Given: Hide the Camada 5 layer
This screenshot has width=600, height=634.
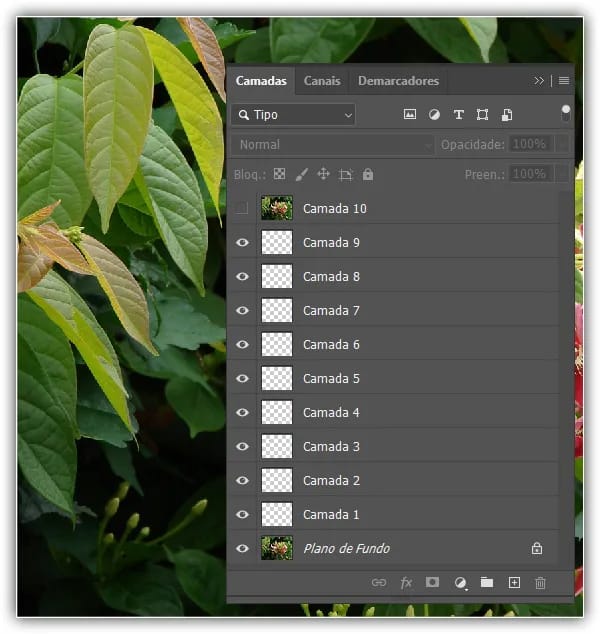Looking at the screenshot, I should [242, 379].
